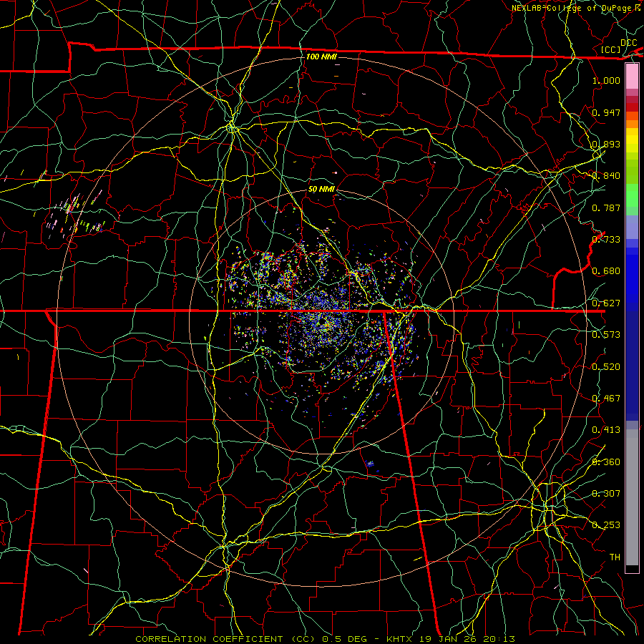Click the "KHTX" radar site identifier

tap(399, 639)
